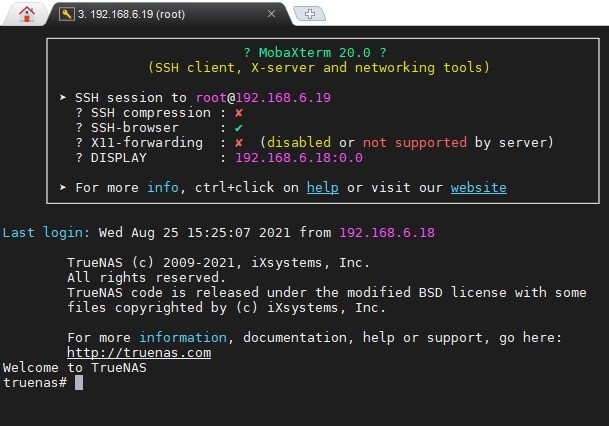The image size is (609, 426).
Task: Click the MobaXterm 20.0 title text
Action: point(315,52)
